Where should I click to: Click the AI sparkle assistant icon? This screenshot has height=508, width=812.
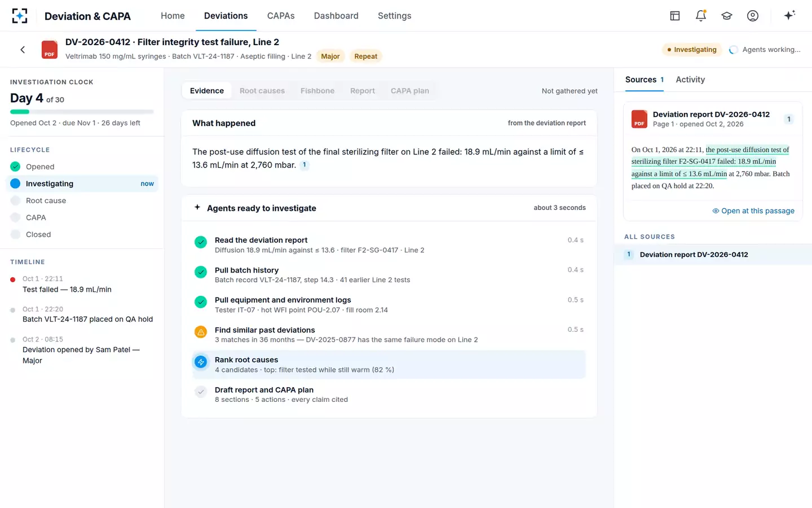tap(789, 15)
